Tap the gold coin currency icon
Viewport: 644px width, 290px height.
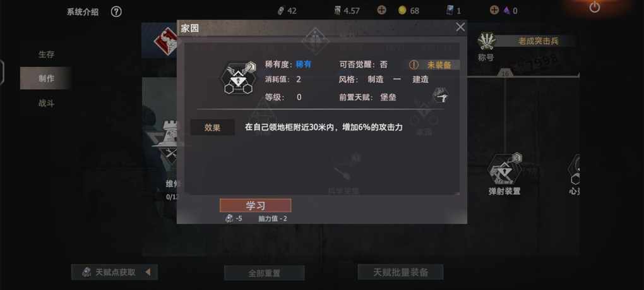point(402,11)
